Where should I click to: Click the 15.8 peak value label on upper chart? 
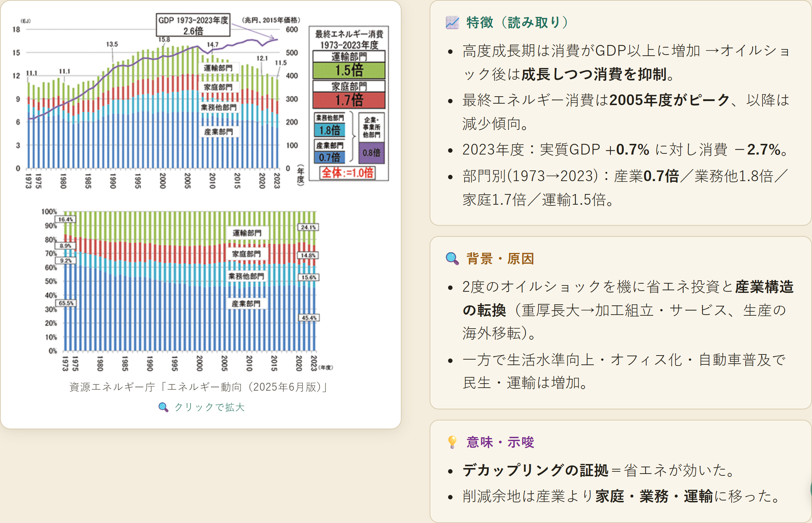(x=164, y=39)
